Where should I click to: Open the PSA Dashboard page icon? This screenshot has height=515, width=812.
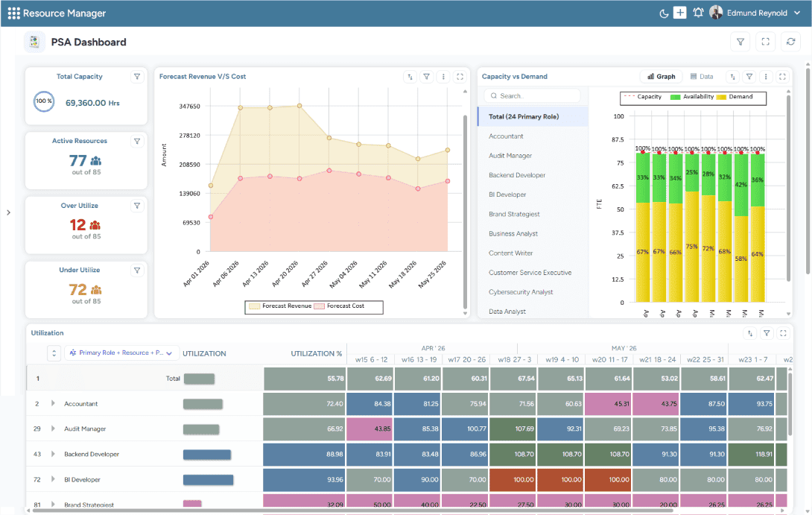pyautogui.click(x=34, y=42)
